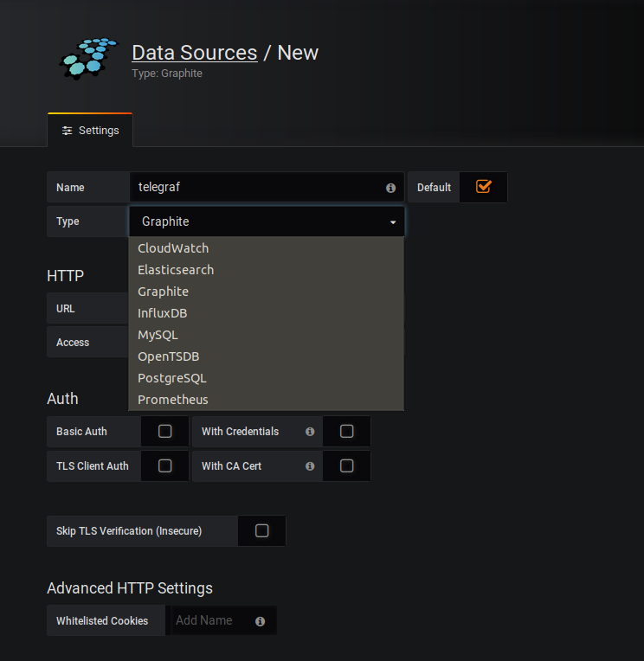Click the Type field label

point(68,221)
